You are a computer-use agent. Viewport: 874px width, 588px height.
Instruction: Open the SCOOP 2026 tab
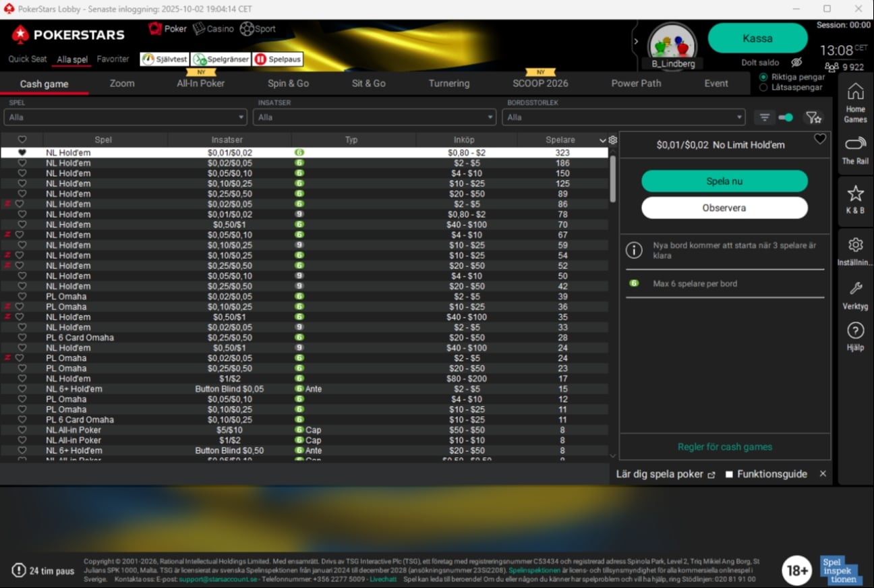click(540, 84)
